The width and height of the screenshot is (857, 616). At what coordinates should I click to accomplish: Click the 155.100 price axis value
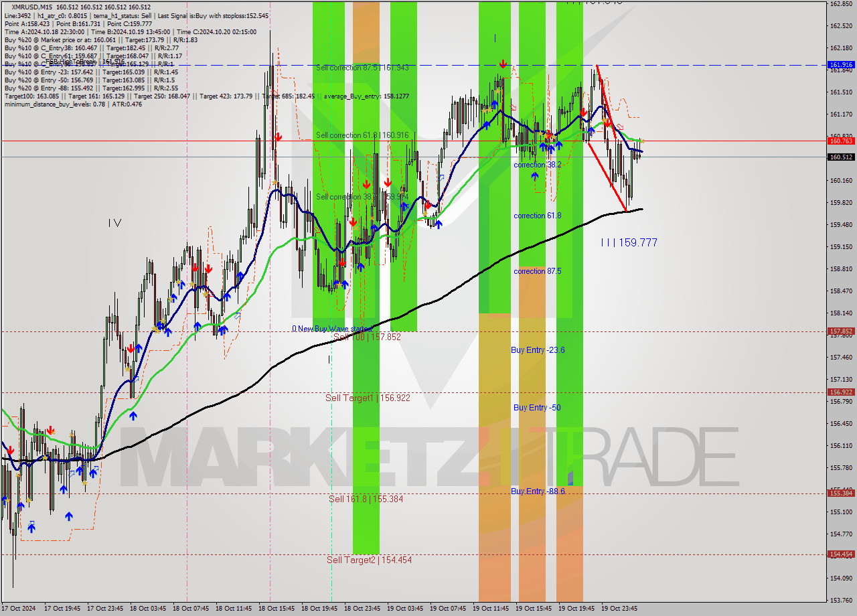pos(841,512)
